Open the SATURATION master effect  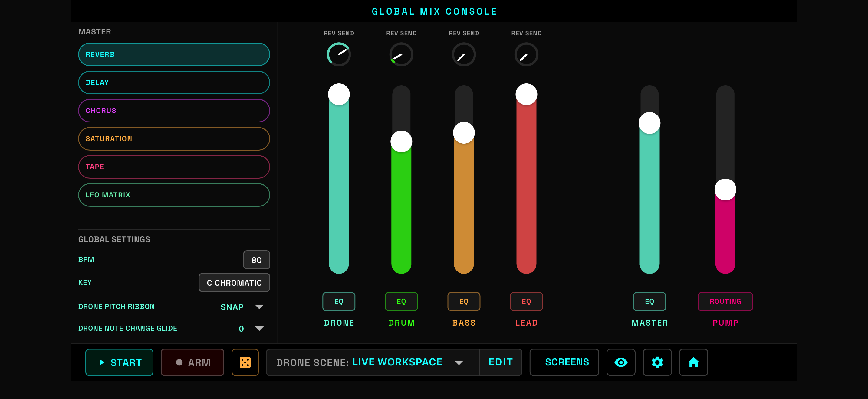click(174, 139)
